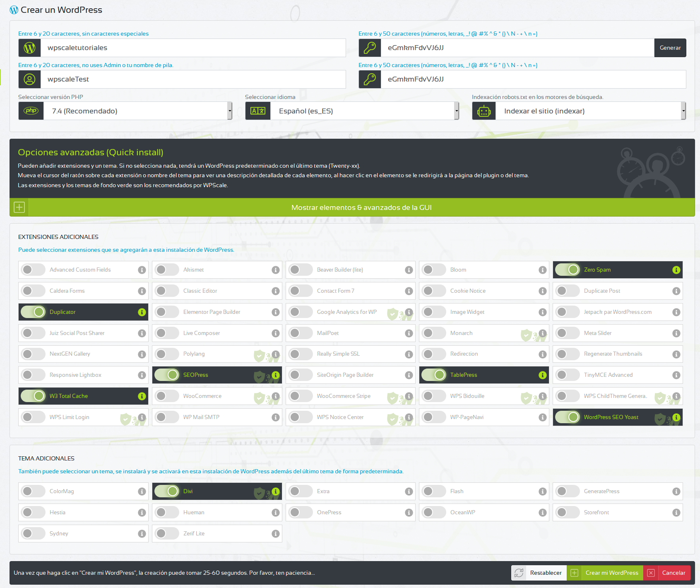Open info icon for ColorMag theme
700x588 pixels.
pos(142,492)
